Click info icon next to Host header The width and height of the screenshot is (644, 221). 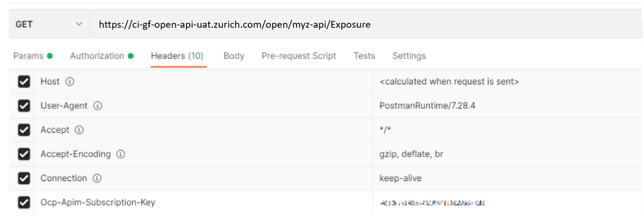point(70,82)
